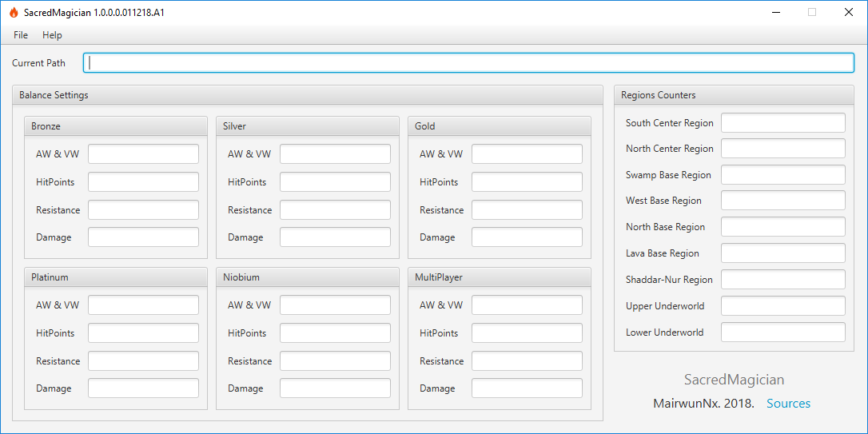868x434 pixels.
Task: Click the 'Shaddar-Nur Region' label
Action: (x=669, y=280)
